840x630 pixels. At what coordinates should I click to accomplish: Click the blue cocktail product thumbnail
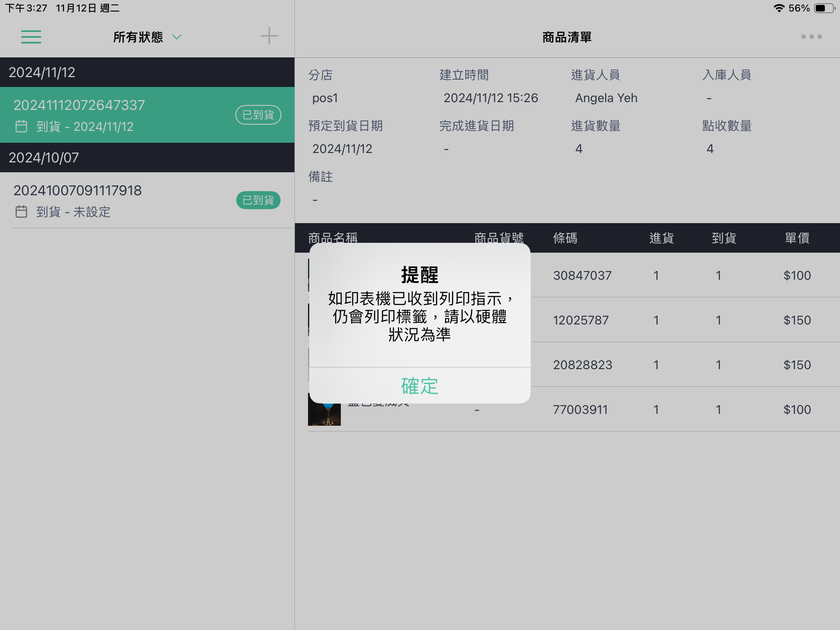coord(324,414)
